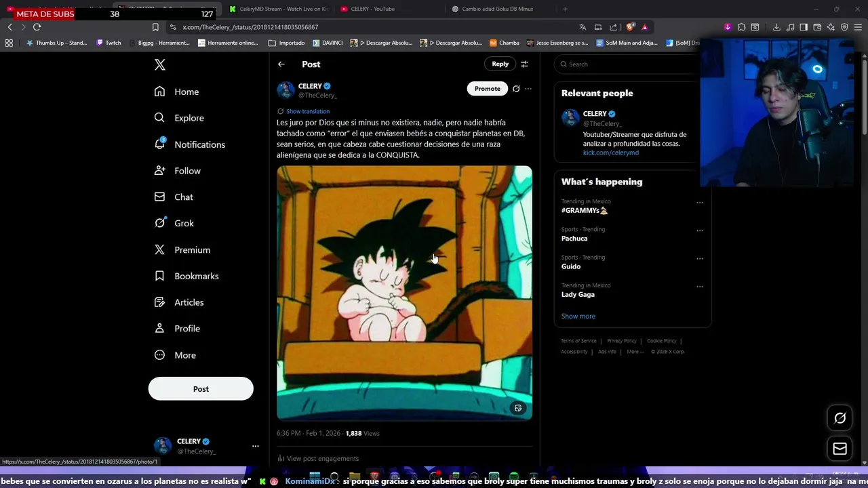
Task: Open Profile from the sidebar
Action: point(176,329)
